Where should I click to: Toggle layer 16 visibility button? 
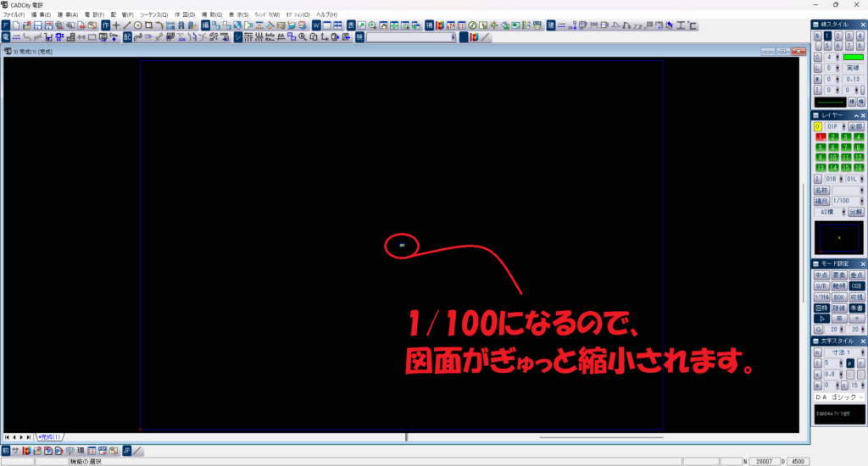859,168
